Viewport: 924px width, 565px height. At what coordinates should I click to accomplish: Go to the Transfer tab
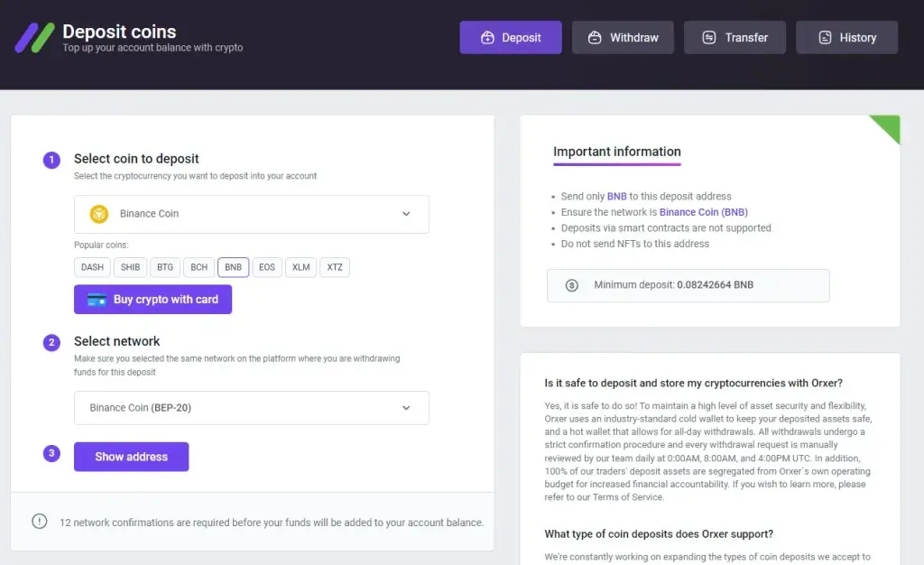[735, 38]
